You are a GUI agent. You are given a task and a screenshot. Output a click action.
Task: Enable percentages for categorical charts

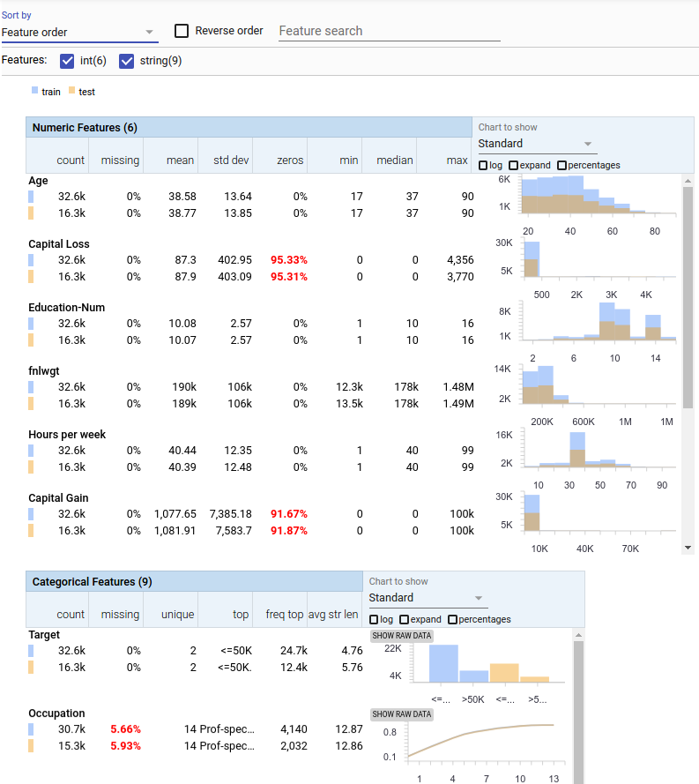pos(453,619)
